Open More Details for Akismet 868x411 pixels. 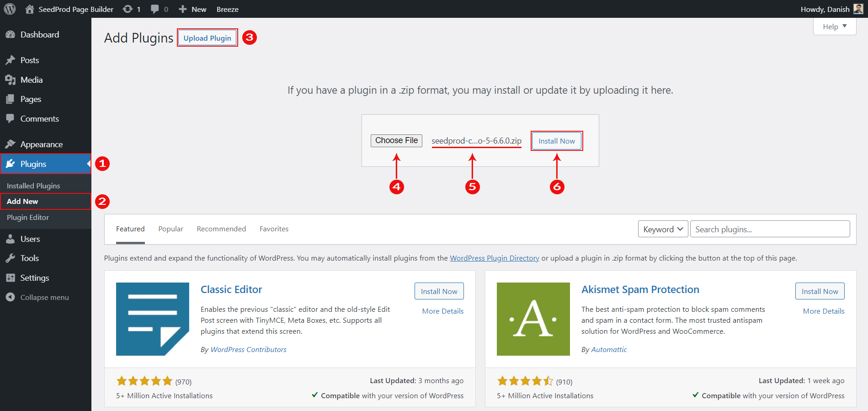click(x=824, y=311)
